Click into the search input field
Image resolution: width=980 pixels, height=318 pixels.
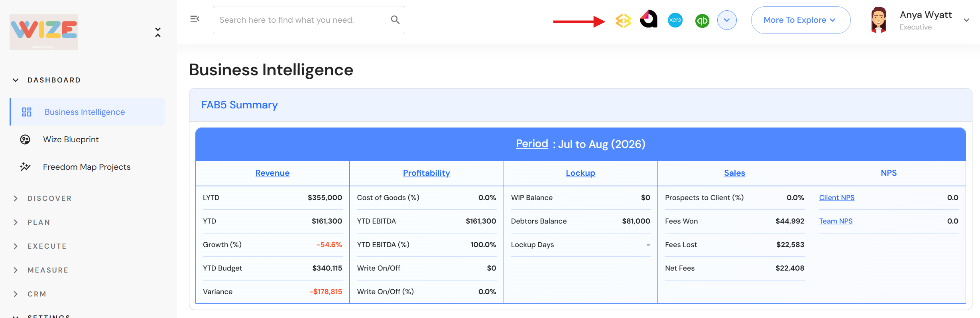(301, 20)
